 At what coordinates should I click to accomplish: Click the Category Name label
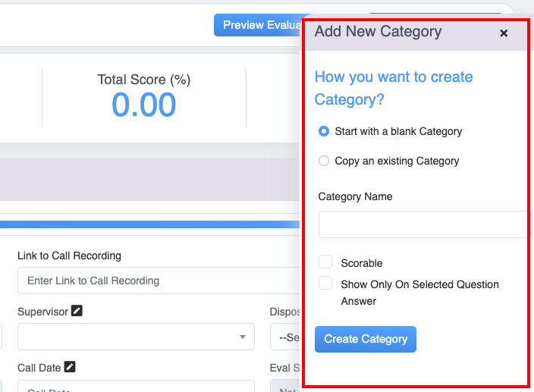point(355,196)
